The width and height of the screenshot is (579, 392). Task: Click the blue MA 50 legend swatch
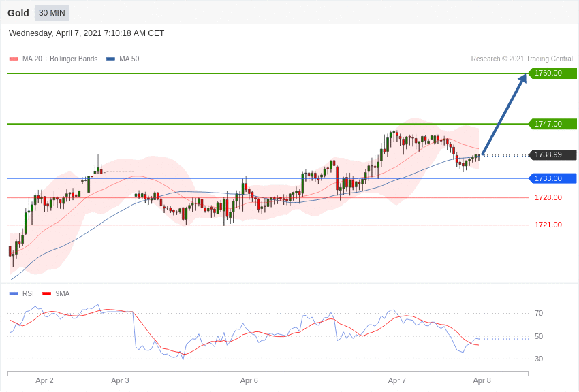110,59
